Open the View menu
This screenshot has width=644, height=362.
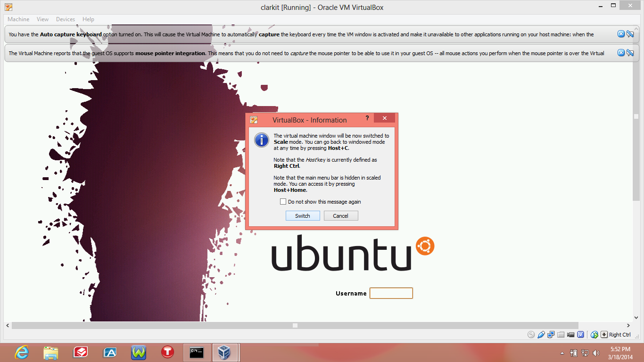(x=43, y=19)
